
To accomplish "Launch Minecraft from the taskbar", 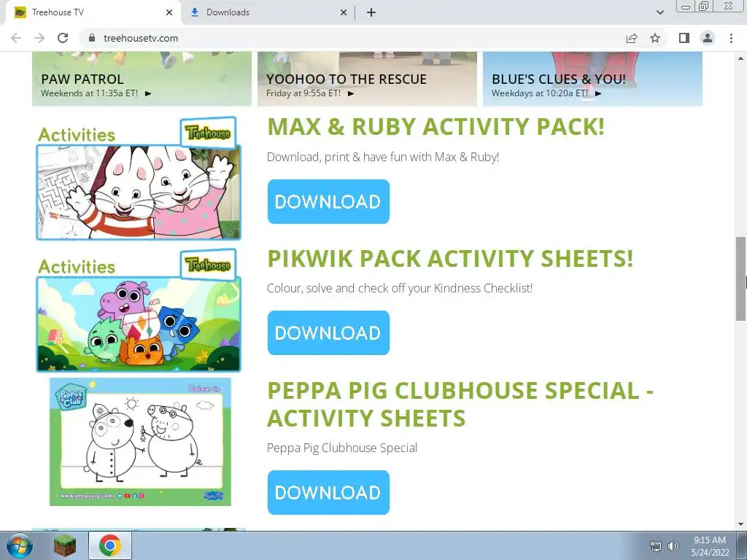I will (x=65, y=545).
